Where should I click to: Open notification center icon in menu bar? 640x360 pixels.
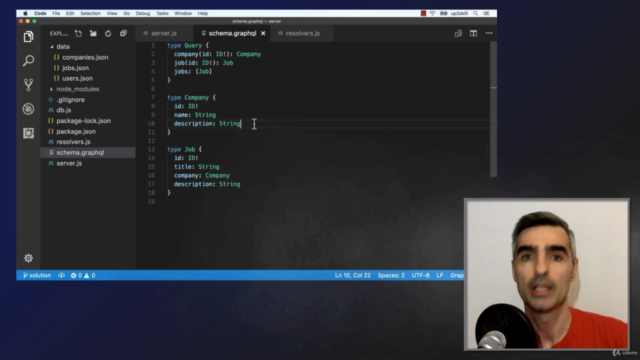pyautogui.click(x=487, y=13)
